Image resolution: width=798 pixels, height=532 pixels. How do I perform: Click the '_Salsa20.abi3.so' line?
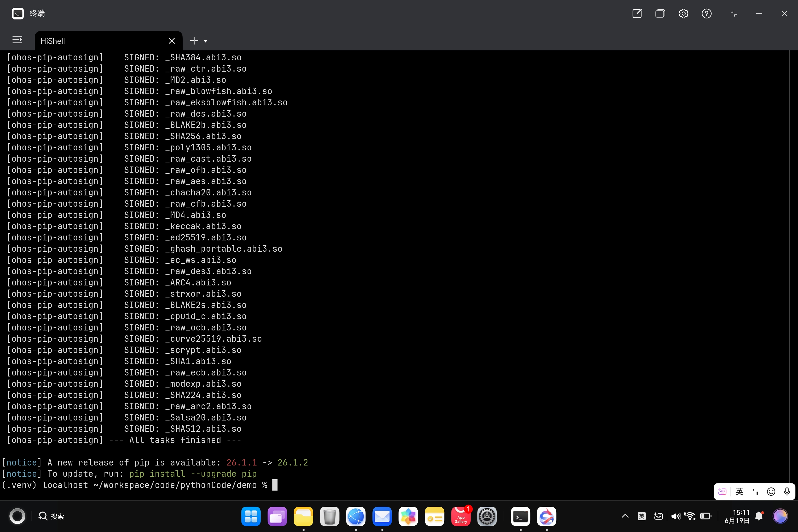pyautogui.click(x=206, y=417)
